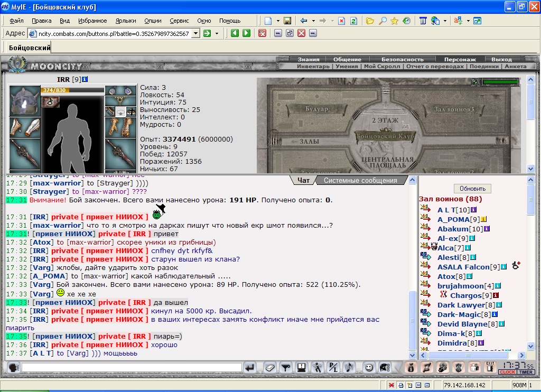Open info icon next to Abakum[10]
This screenshot has height=392, width=541.
coord(487,228)
